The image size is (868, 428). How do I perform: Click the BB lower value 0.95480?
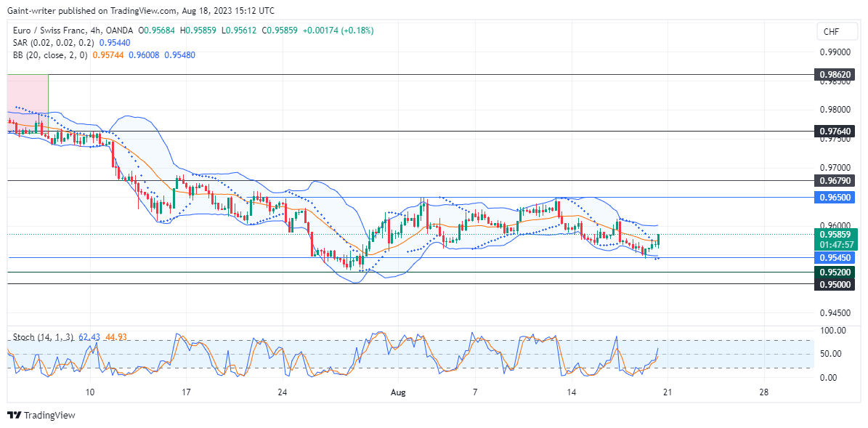(179, 54)
